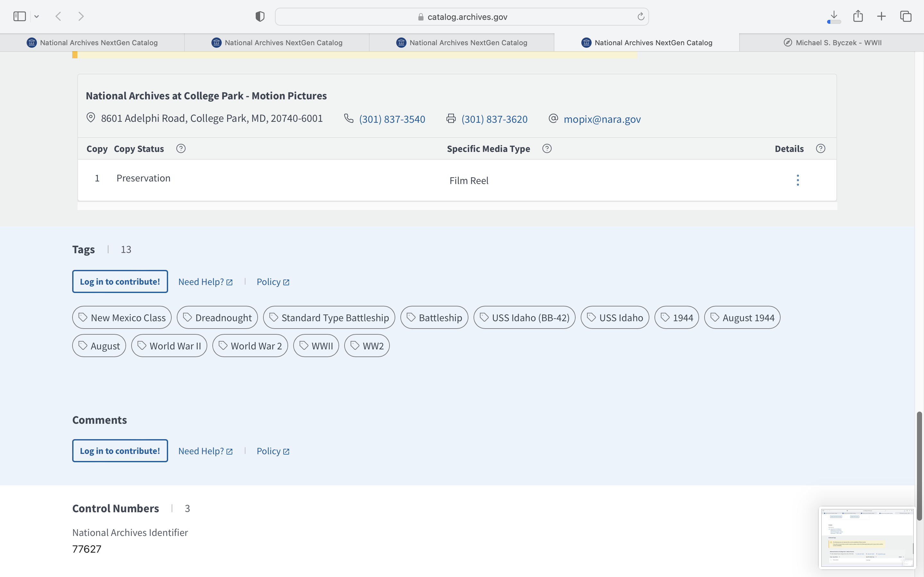Click the Safari sidebar toggle icon

(20, 16)
